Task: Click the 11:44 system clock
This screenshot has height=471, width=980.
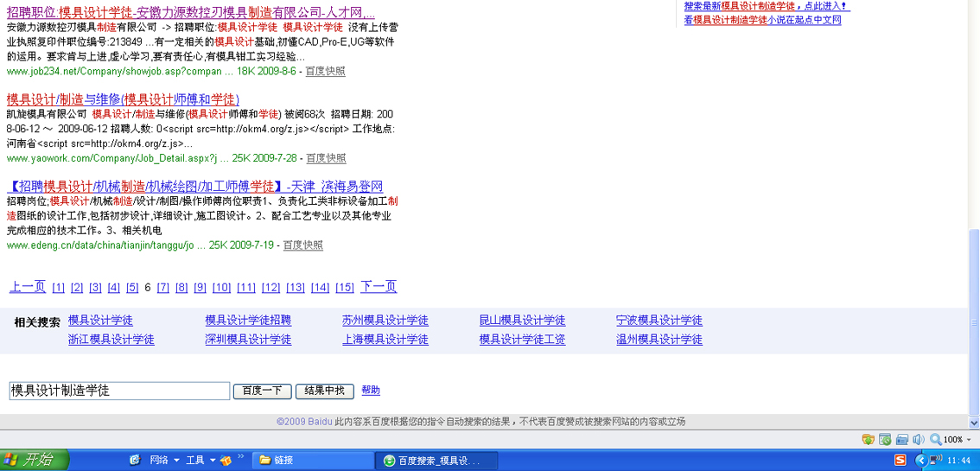Action: click(x=958, y=461)
